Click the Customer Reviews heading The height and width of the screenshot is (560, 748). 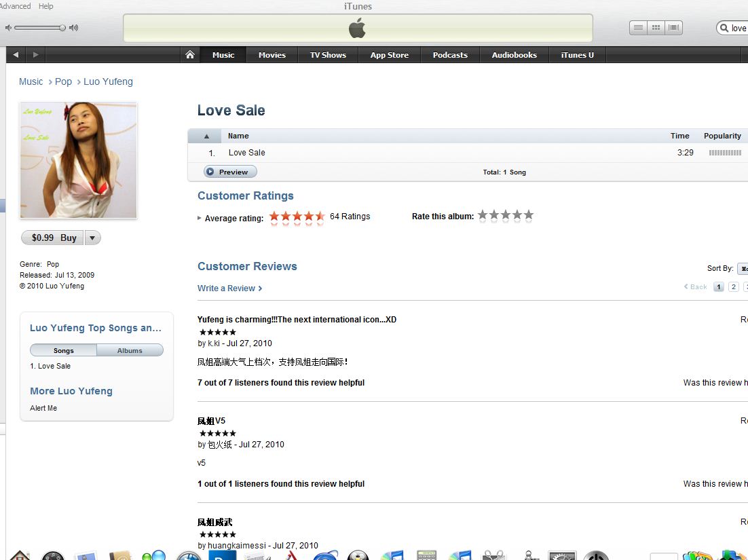pos(247,266)
